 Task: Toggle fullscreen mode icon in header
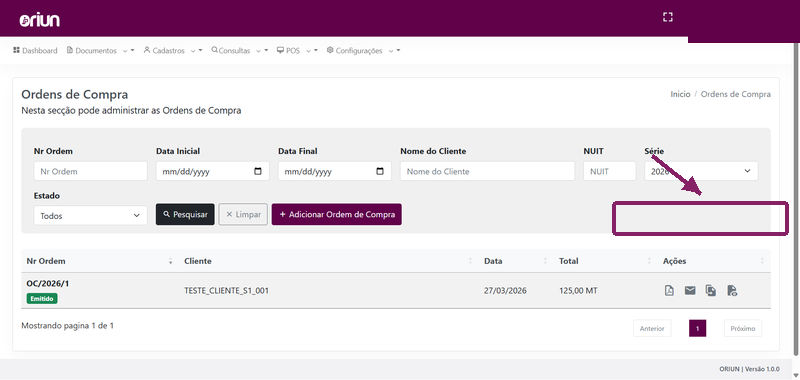(667, 17)
